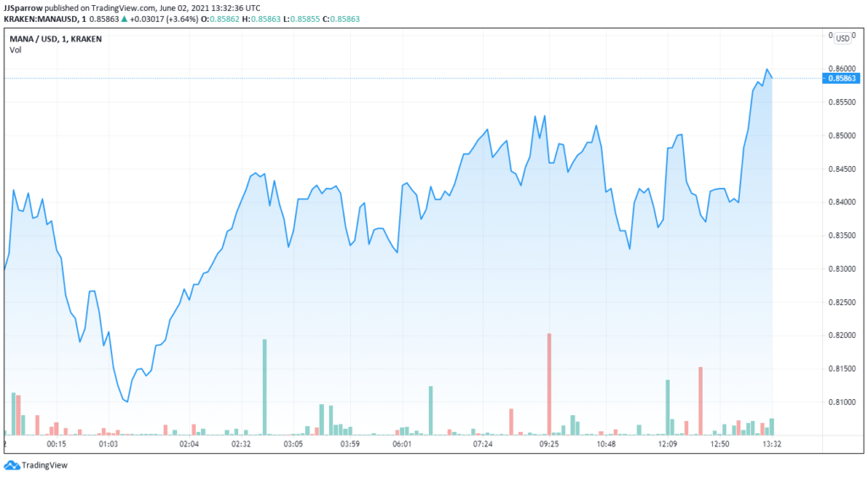The width and height of the screenshot is (868, 477).
Task: Click the USD currency label on price axis
Action: 843,38
